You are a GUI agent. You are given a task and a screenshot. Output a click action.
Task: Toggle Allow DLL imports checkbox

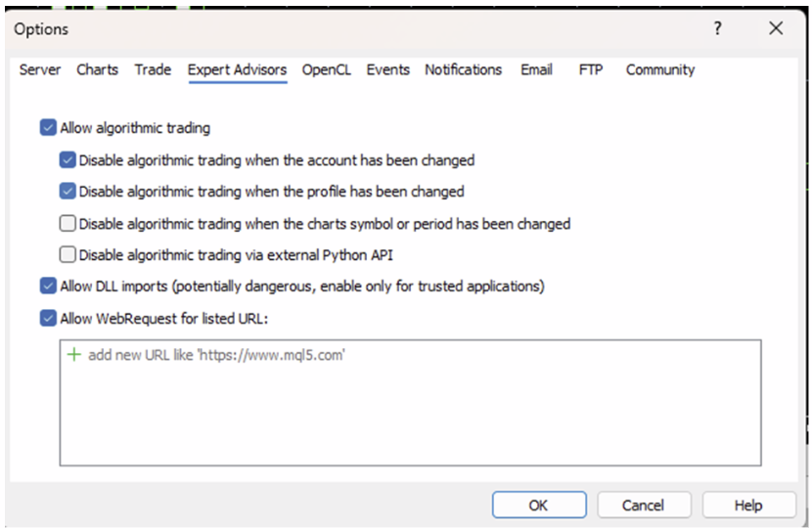coord(48,286)
